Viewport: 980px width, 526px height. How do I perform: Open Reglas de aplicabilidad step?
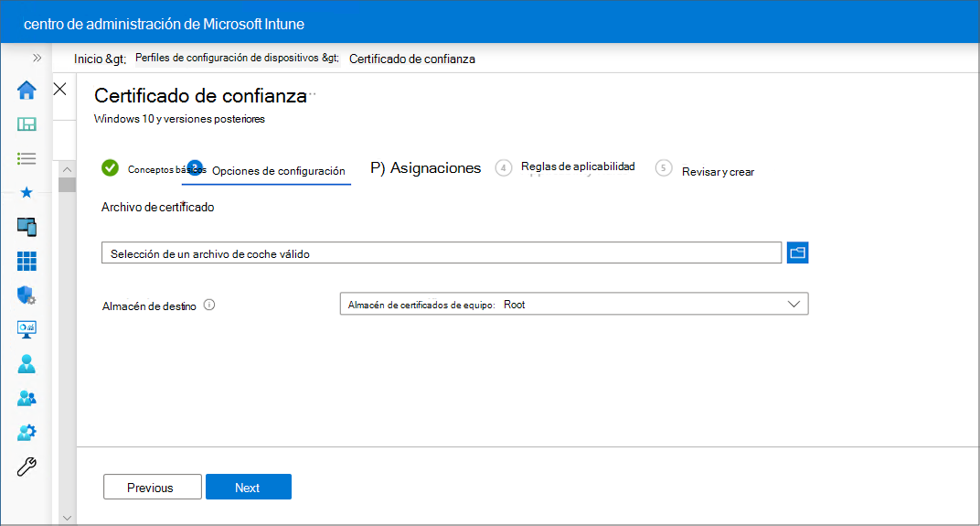pos(565,167)
